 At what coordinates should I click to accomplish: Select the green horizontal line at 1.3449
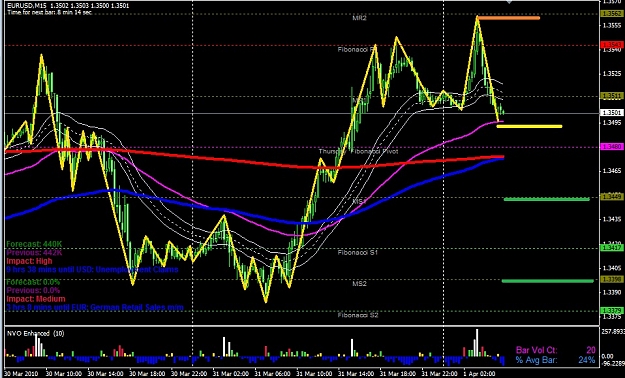point(546,199)
